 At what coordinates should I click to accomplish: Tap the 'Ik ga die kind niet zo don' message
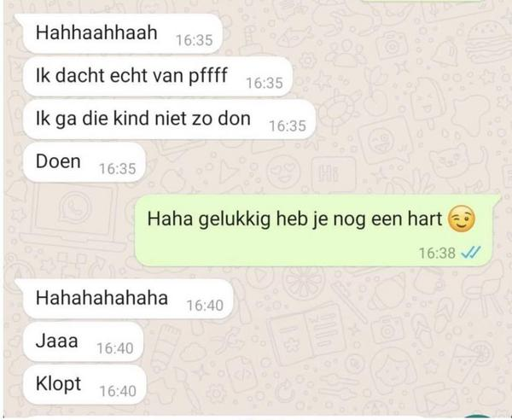coord(169,120)
